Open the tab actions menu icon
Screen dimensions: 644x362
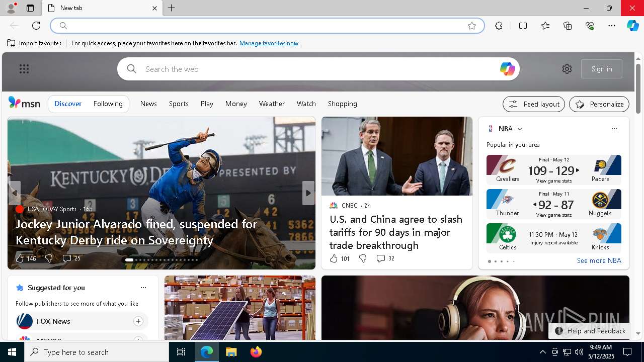coord(30,8)
